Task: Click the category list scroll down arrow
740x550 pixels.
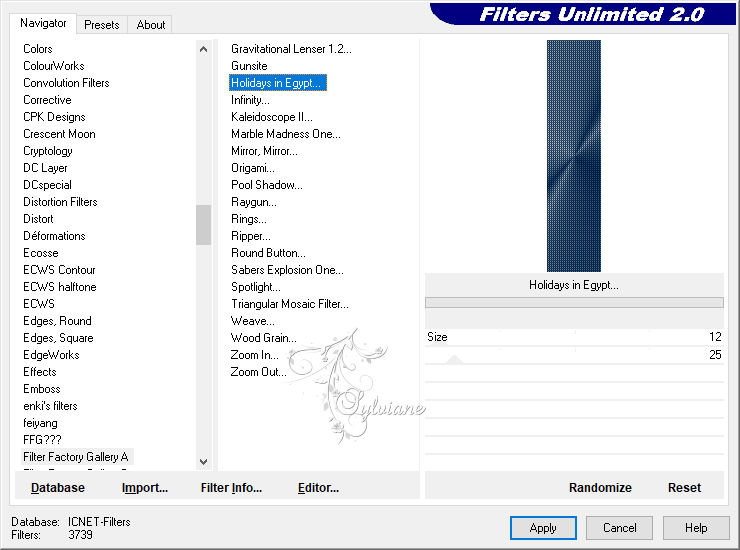Action: pos(203,462)
